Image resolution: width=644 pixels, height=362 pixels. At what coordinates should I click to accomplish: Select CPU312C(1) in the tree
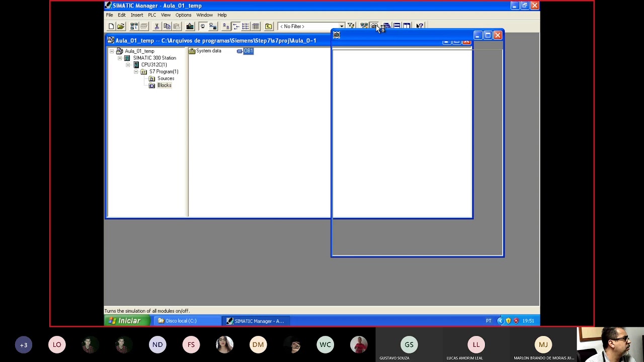pos(153,65)
